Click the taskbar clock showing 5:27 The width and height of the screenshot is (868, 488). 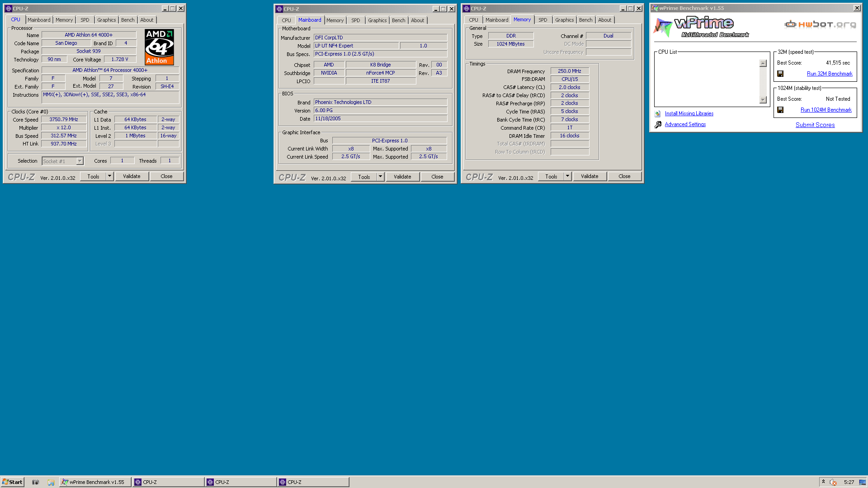849,482
